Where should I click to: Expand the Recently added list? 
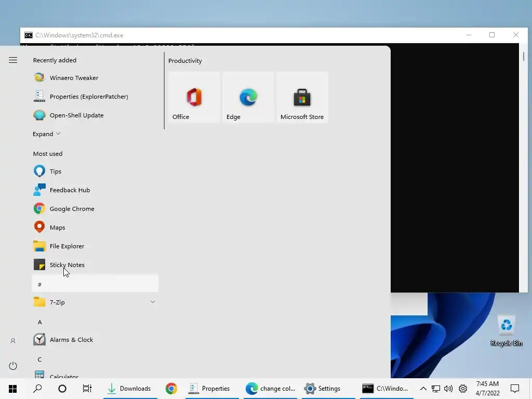pos(46,134)
